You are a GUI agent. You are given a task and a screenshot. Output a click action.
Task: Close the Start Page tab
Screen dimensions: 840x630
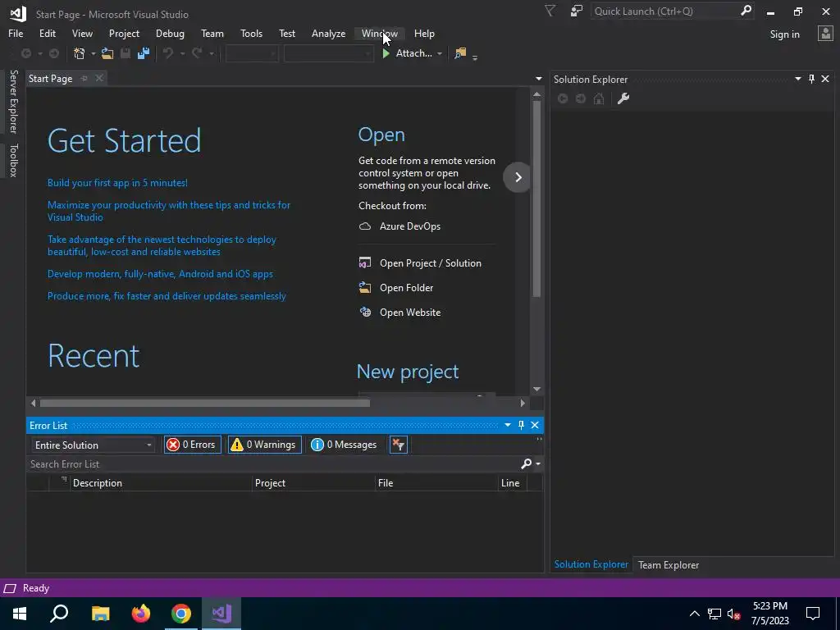click(99, 78)
